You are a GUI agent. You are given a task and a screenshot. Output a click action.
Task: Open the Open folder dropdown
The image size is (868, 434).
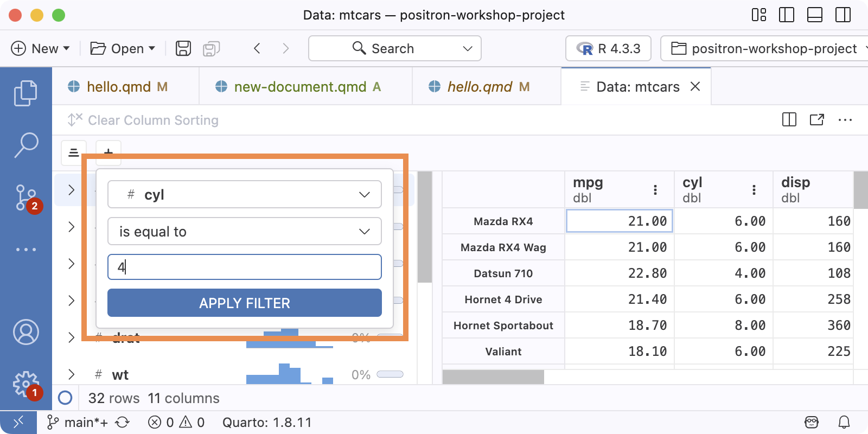click(123, 48)
